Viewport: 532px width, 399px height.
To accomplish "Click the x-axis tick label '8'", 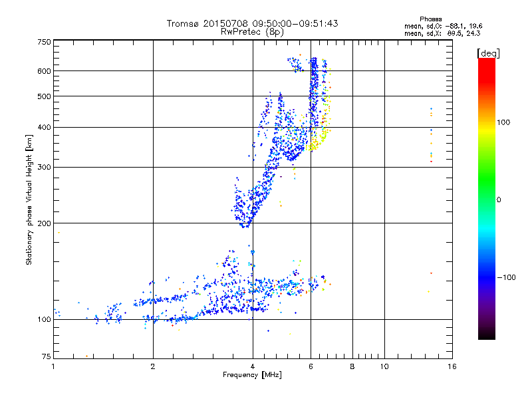I will point(352,366).
